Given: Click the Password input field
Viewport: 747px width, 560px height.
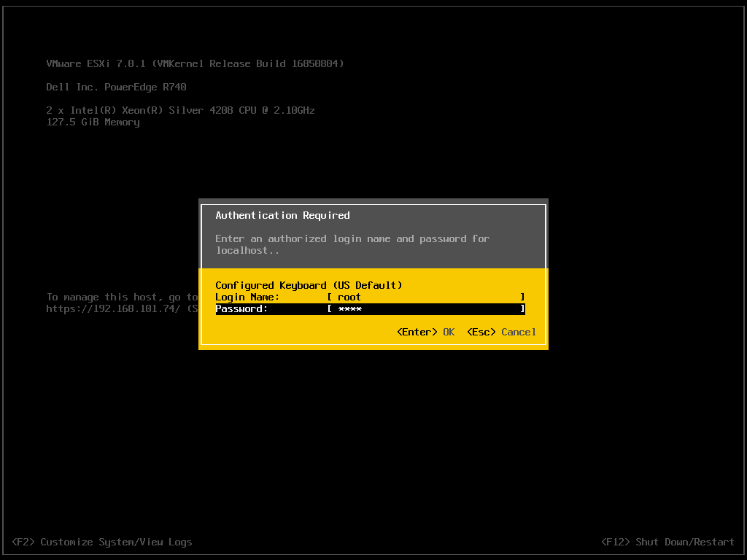Looking at the screenshot, I should pos(426,308).
